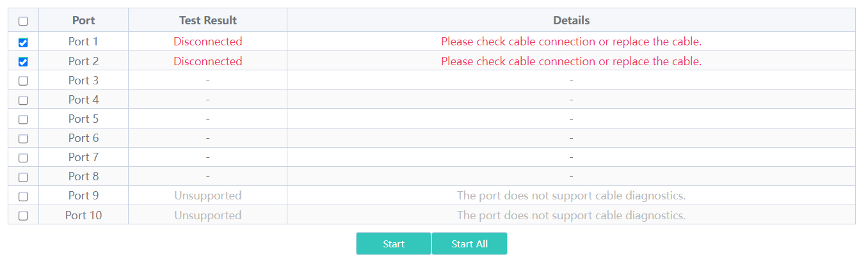Tick the Port 8 checkbox
This screenshot has height=264, width=868.
point(23,177)
